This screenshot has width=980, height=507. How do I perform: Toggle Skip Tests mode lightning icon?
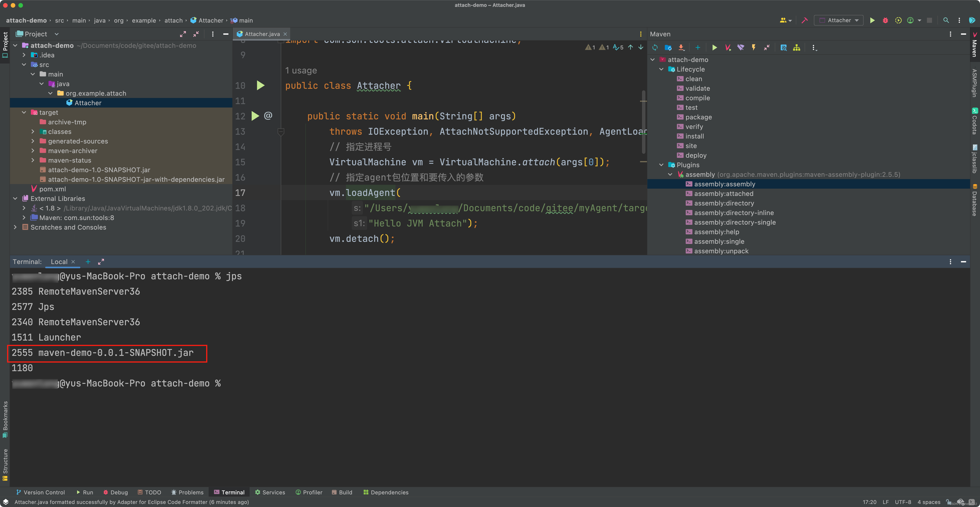[x=753, y=47]
